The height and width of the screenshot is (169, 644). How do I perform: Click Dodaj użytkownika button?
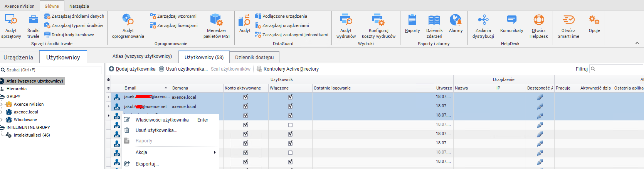[x=132, y=69]
